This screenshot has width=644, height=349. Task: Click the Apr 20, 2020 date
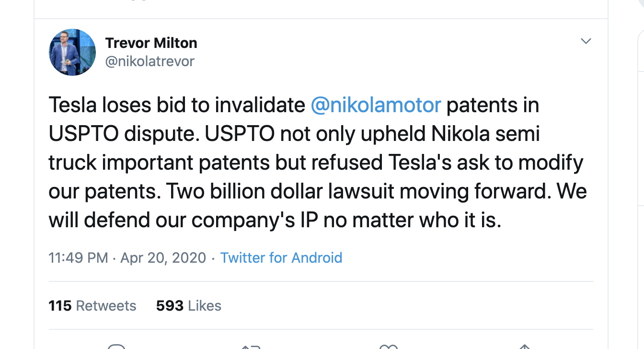click(163, 258)
